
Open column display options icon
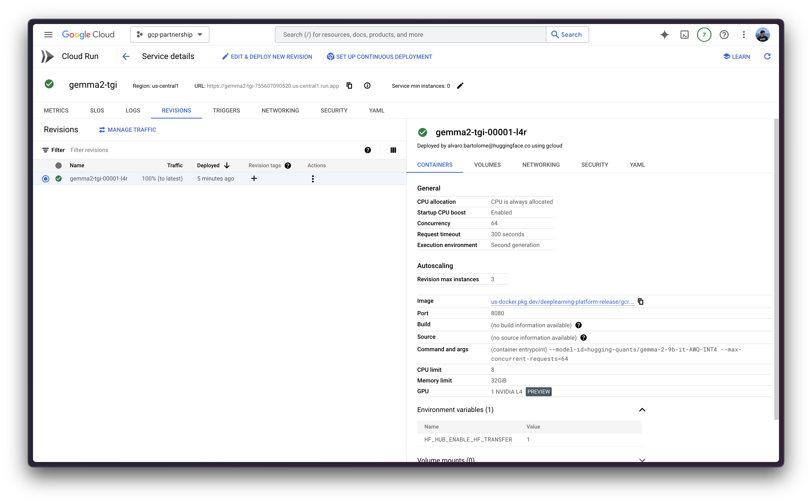tap(393, 150)
